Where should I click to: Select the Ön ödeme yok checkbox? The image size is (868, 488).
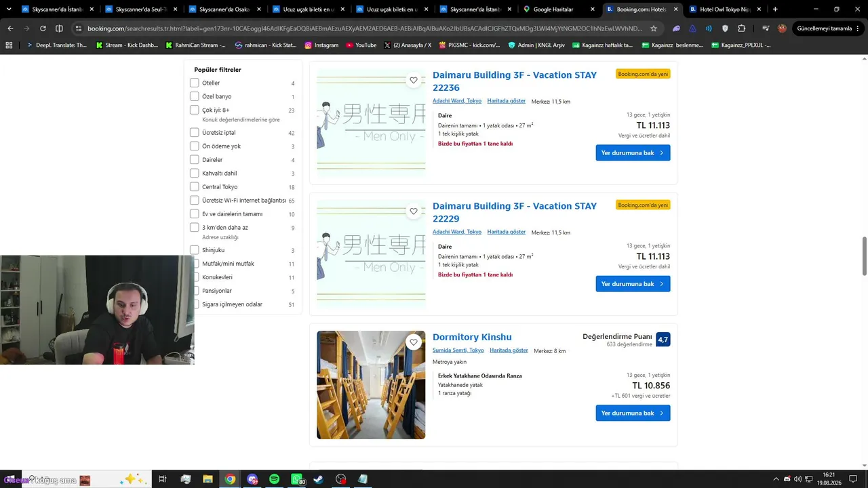tap(195, 146)
